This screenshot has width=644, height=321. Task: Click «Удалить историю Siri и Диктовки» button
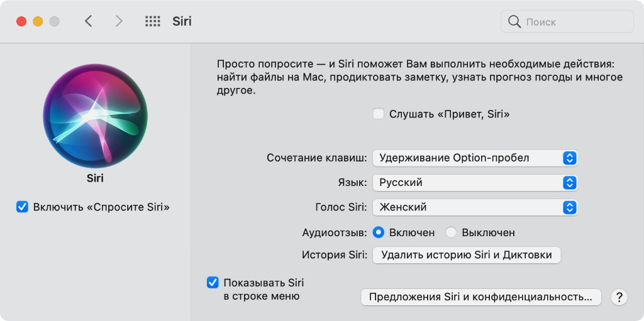pos(466,255)
